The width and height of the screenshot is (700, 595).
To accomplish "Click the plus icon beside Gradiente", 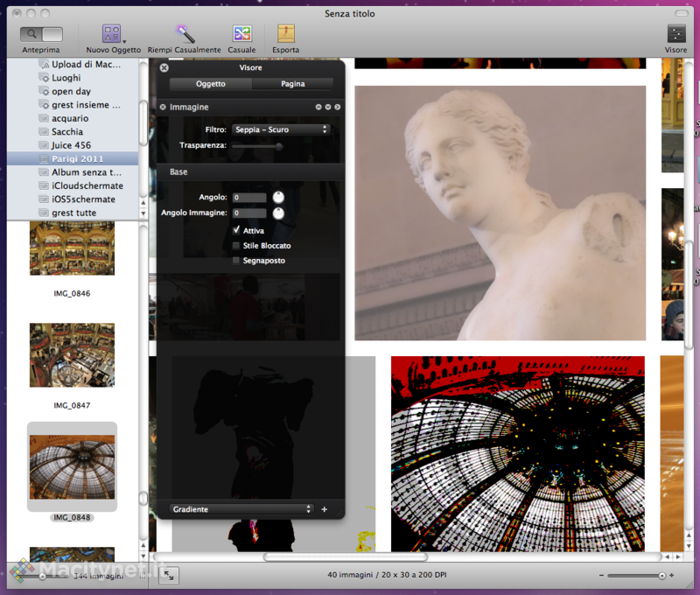I will point(324,509).
